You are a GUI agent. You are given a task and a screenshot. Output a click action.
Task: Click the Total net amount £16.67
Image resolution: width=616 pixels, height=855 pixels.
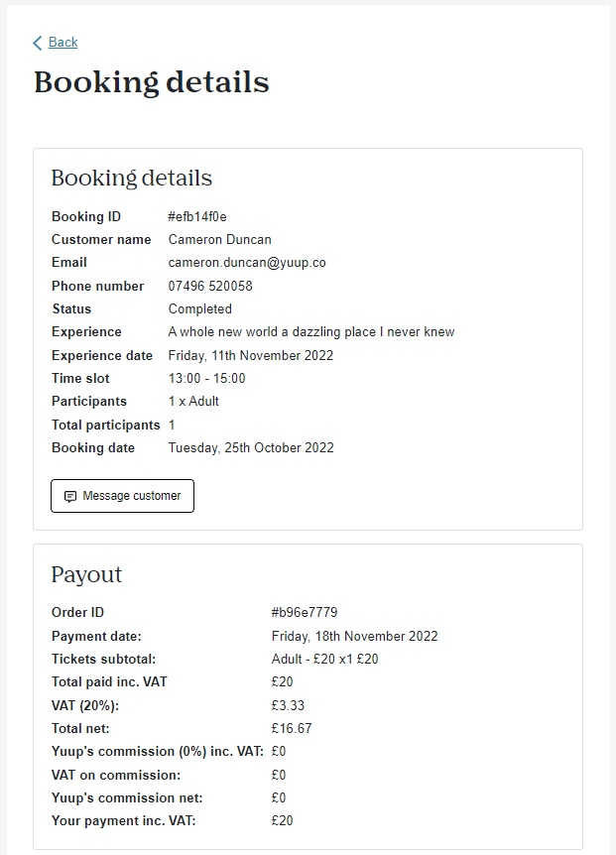coord(292,728)
